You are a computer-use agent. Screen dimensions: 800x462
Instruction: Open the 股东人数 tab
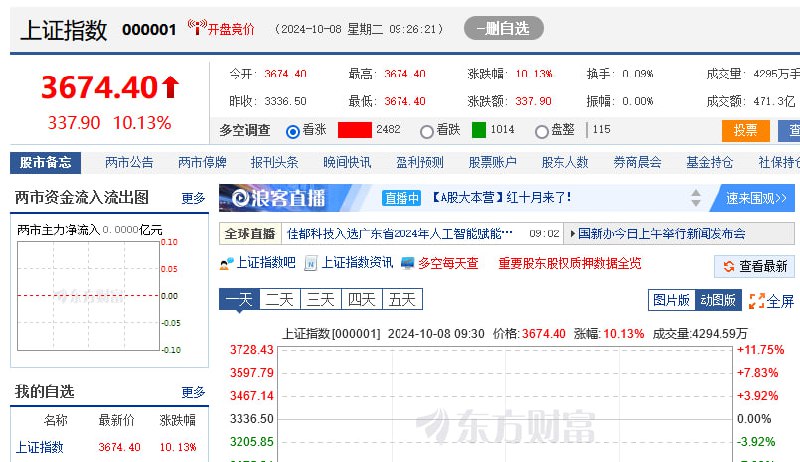coord(565,163)
